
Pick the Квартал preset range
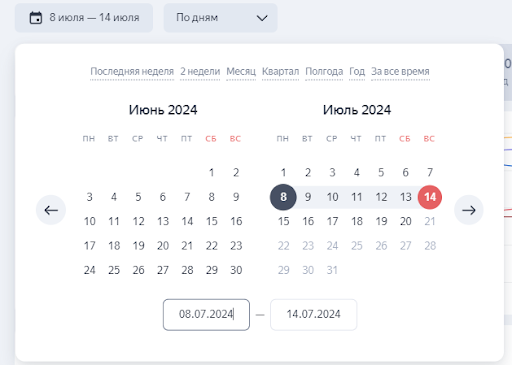(280, 71)
